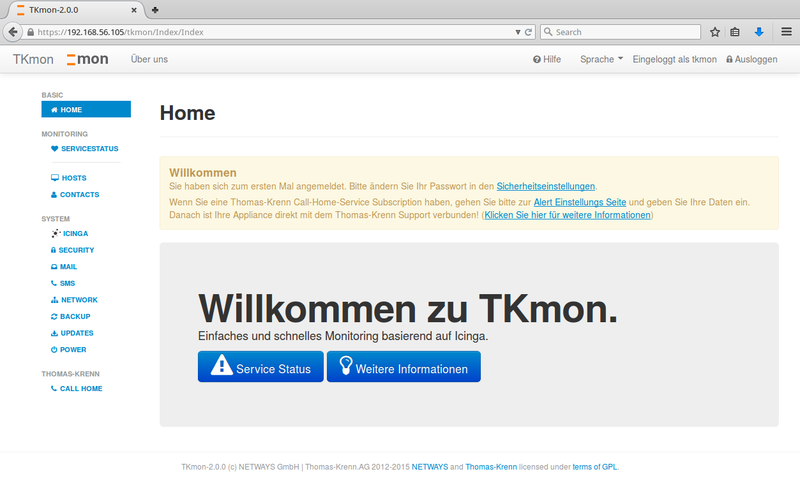Click Klicken Sie hier für weitere Informationen
800x490 pixels.
point(567,215)
